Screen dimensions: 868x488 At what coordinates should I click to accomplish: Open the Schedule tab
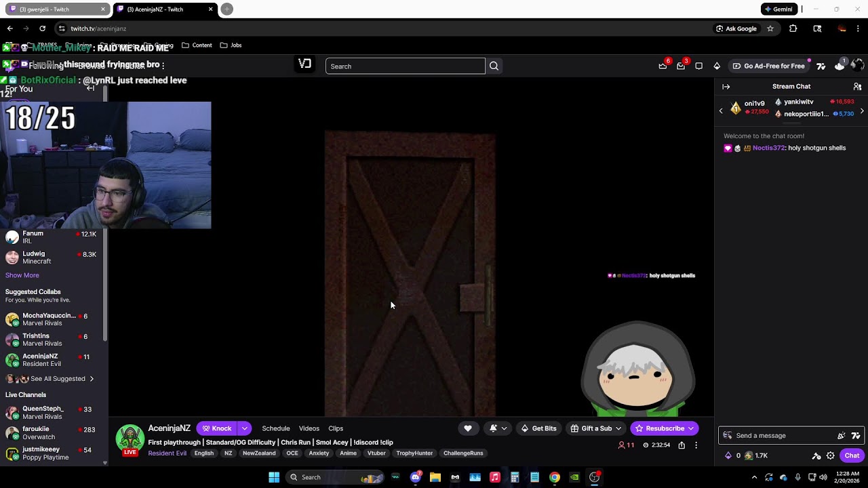(x=276, y=428)
